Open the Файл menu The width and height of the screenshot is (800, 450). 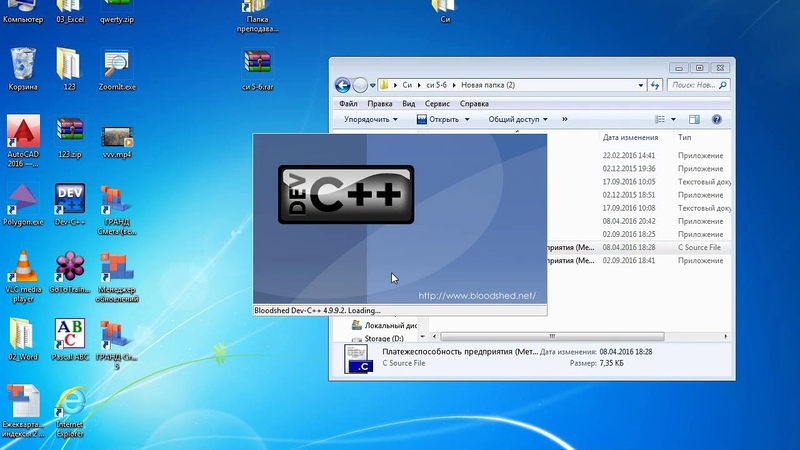pyautogui.click(x=348, y=104)
